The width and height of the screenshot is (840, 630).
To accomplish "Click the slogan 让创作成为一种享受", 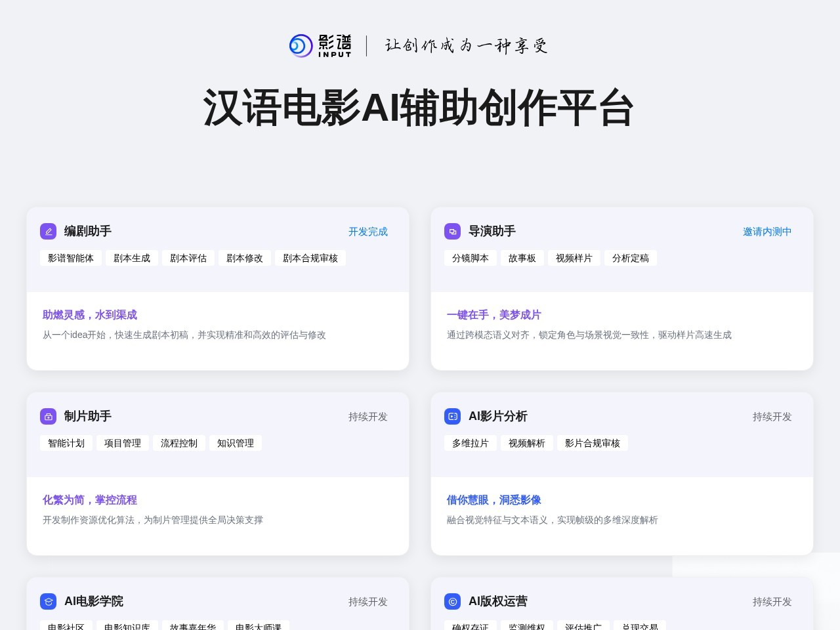I will pos(466,46).
